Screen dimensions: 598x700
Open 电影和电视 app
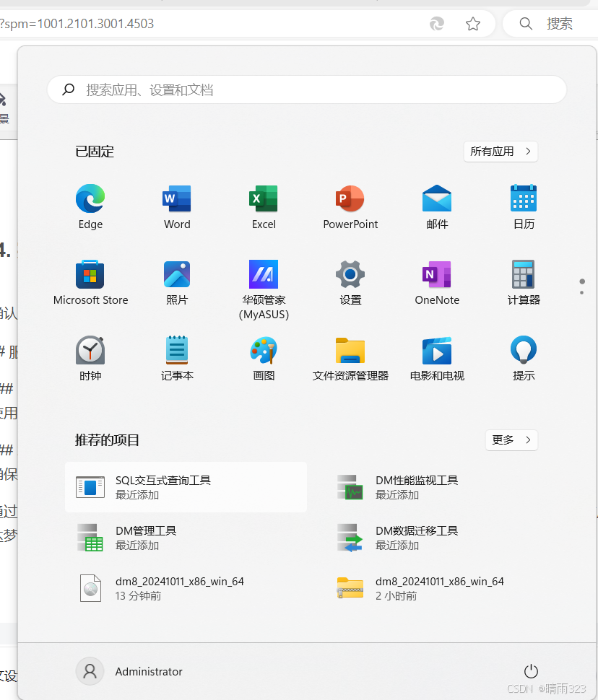click(437, 359)
